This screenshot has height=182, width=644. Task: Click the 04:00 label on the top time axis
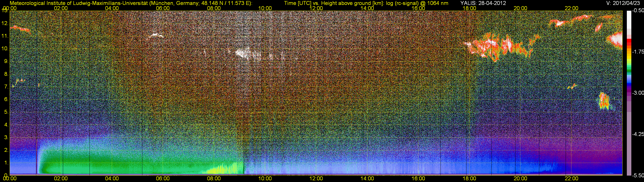(112, 8)
